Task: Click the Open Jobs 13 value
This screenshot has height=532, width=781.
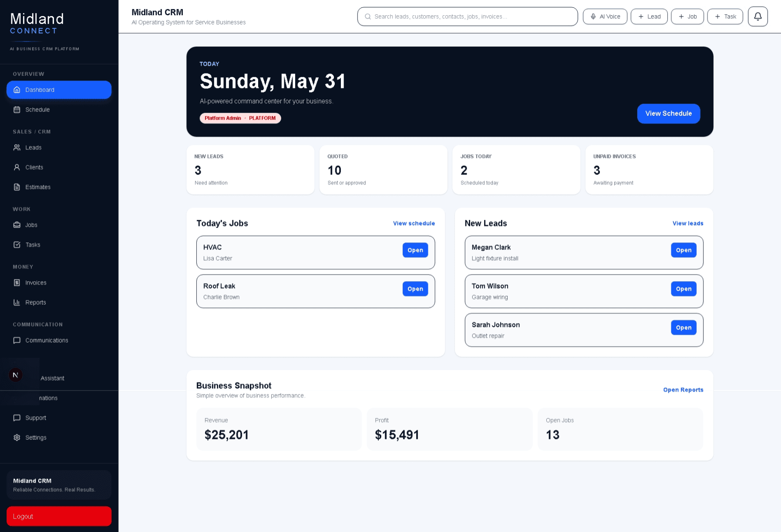Action: pos(552,435)
